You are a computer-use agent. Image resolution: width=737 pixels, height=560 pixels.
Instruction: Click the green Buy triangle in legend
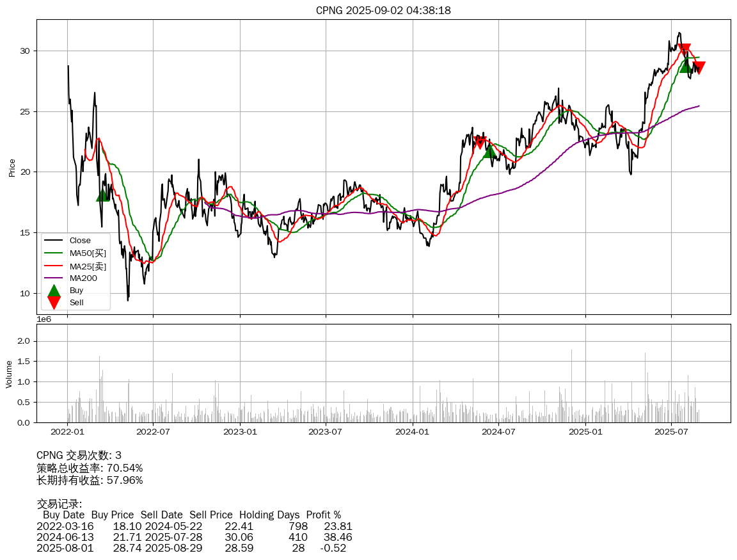click(54, 291)
